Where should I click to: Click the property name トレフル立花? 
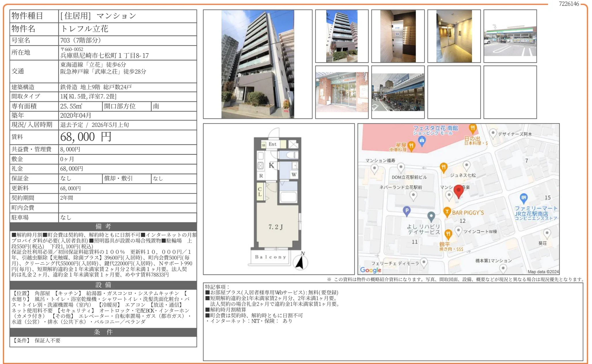click(x=85, y=29)
